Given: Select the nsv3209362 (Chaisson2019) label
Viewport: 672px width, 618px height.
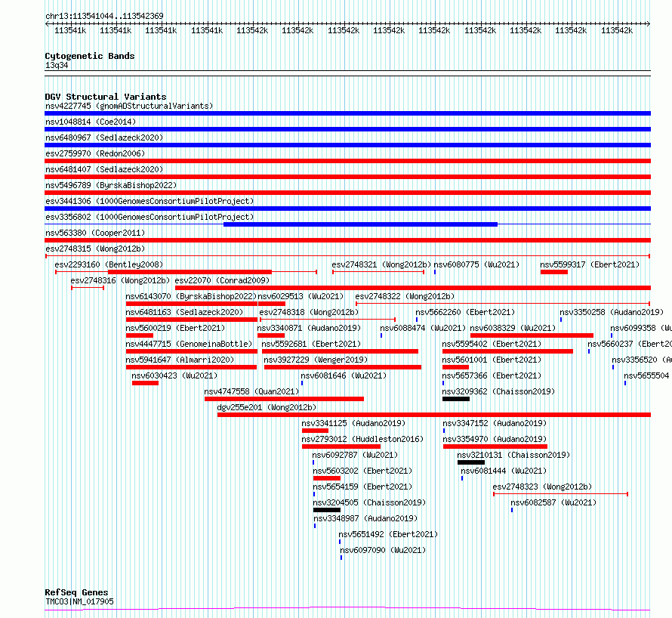Looking at the screenshot, I should (498, 391).
